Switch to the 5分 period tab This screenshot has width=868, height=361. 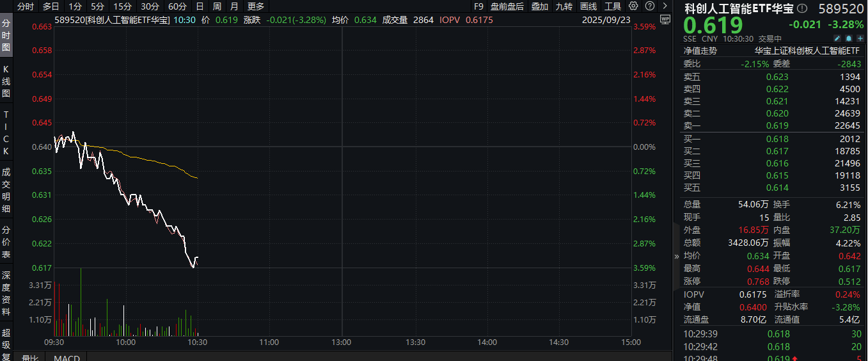point(97,6)
